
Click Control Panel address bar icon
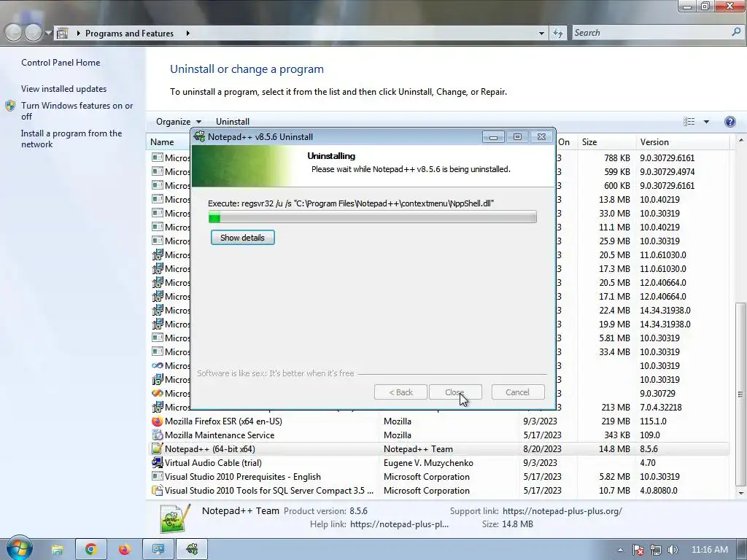click(63, 33)
